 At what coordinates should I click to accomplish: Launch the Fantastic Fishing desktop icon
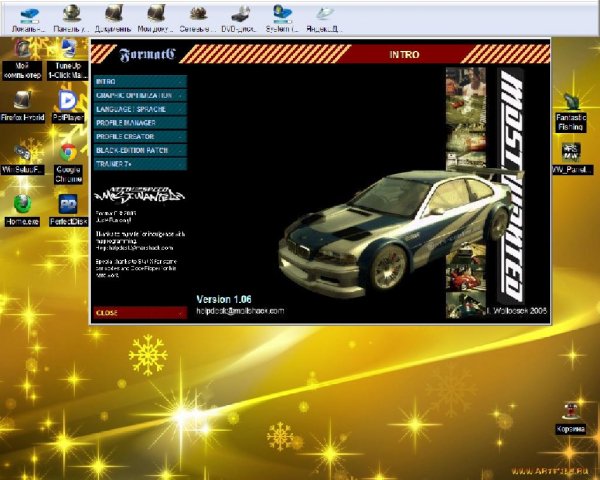[x=571, y=108]
